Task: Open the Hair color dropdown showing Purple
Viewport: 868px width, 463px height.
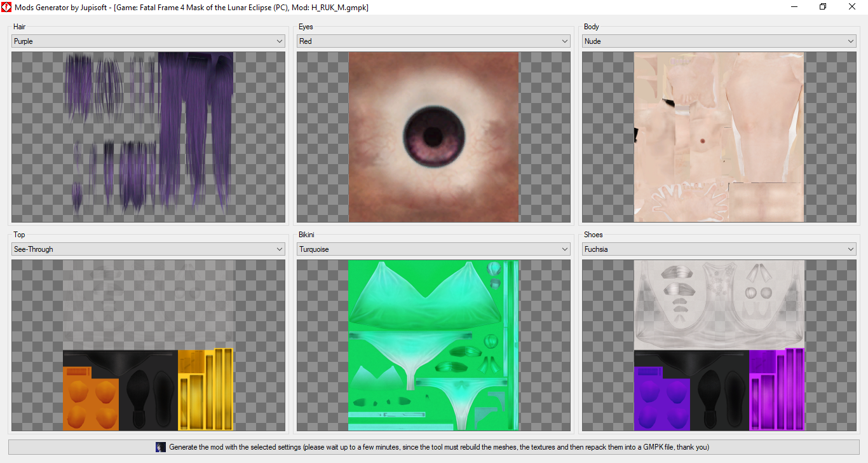Action: coord(148,41)
